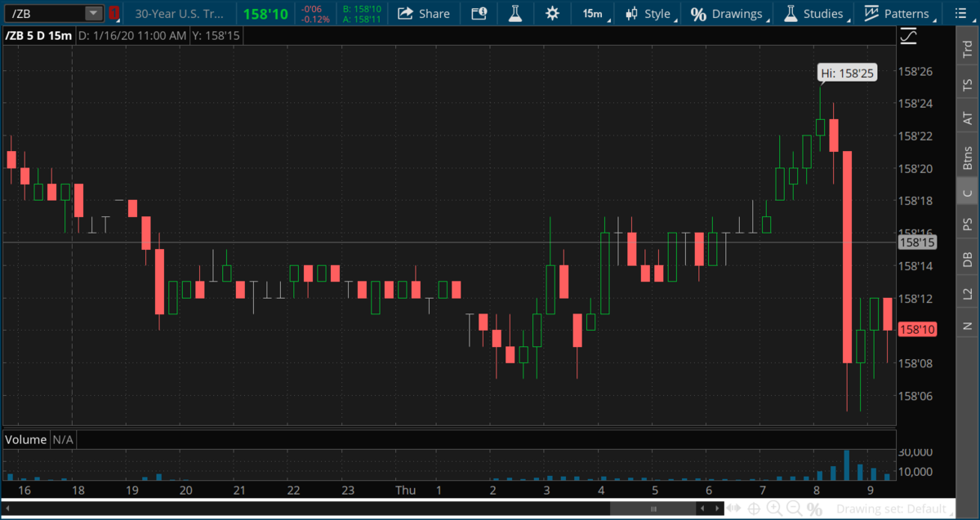Toggle the L2 sidebar tab
The height and width of the screenshot is (520, 980).
pos(968,292)
